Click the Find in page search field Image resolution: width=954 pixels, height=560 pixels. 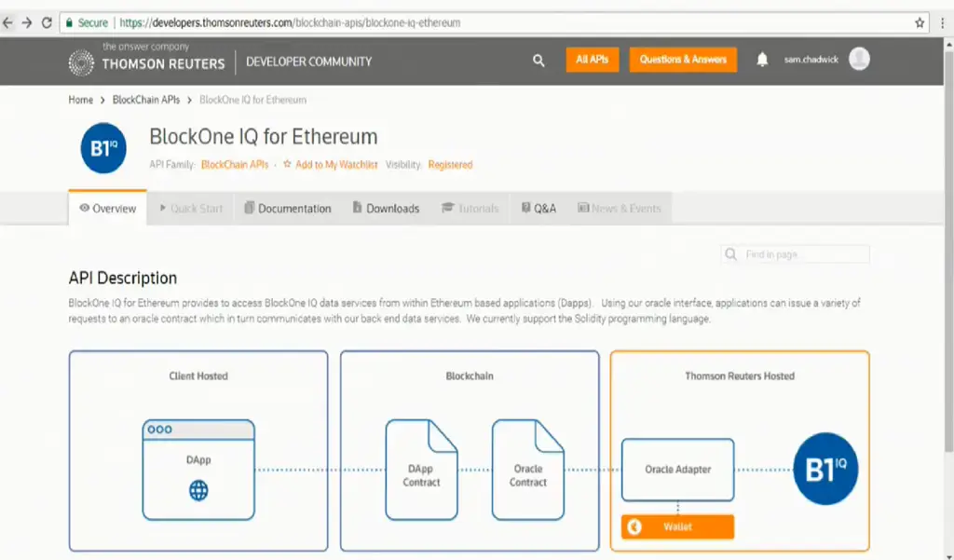803,254
